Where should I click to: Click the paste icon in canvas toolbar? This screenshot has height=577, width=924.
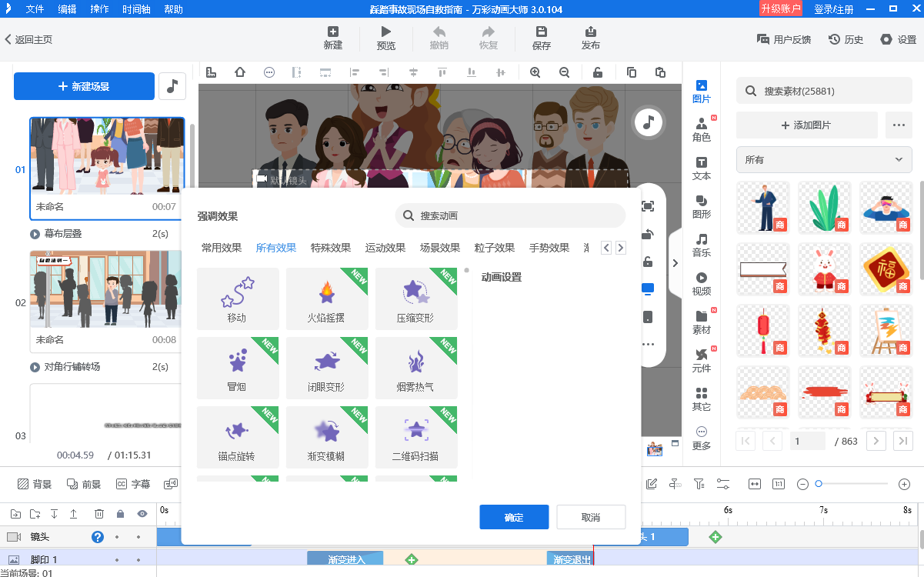[x=660, y=72]
